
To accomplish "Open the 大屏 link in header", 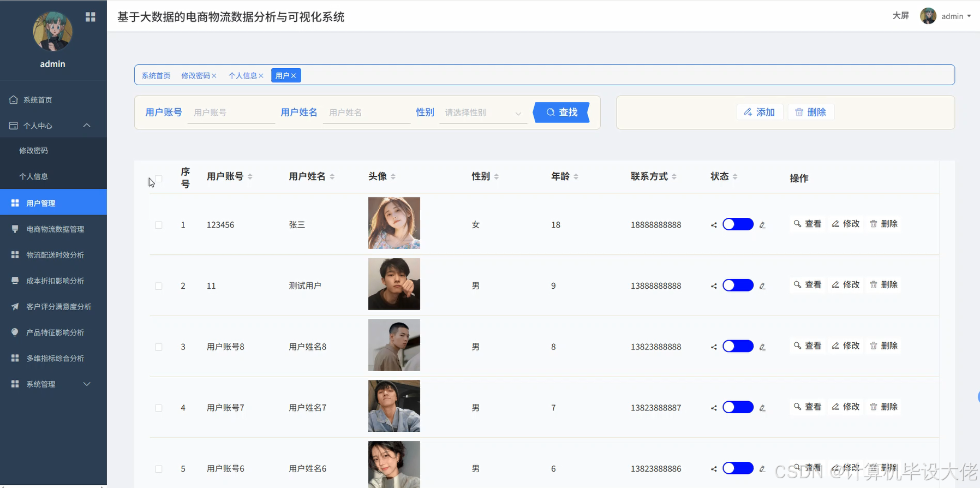I will click(x=901, y=16).
